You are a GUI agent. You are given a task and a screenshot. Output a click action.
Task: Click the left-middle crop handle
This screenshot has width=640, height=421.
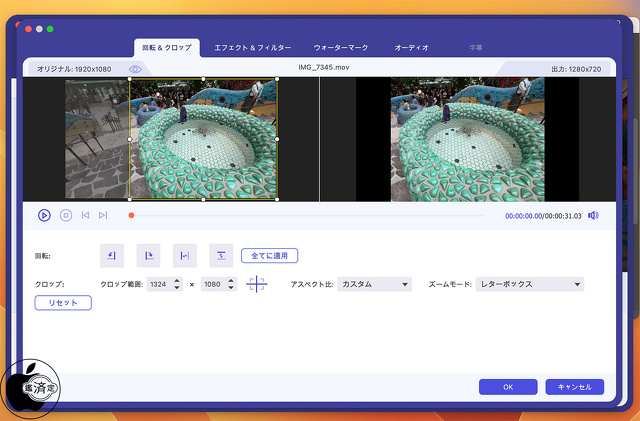click(130, 139)
